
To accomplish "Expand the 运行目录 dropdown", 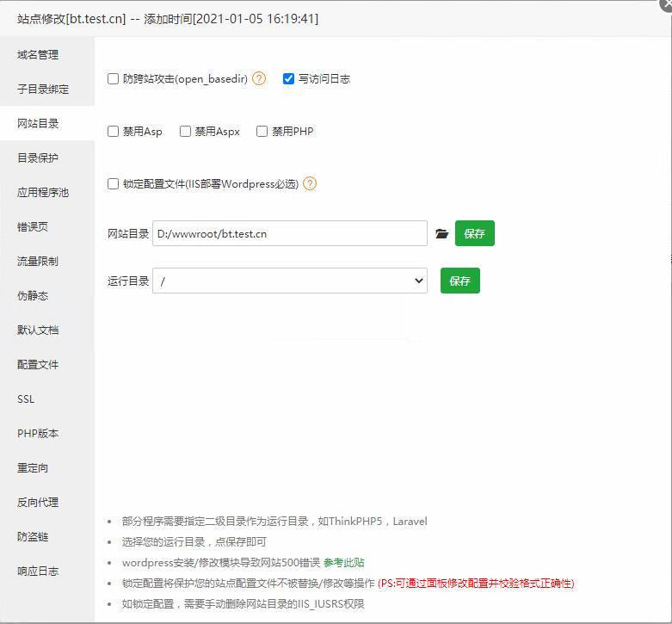I will pyautogui.click(x=290, y=281).
